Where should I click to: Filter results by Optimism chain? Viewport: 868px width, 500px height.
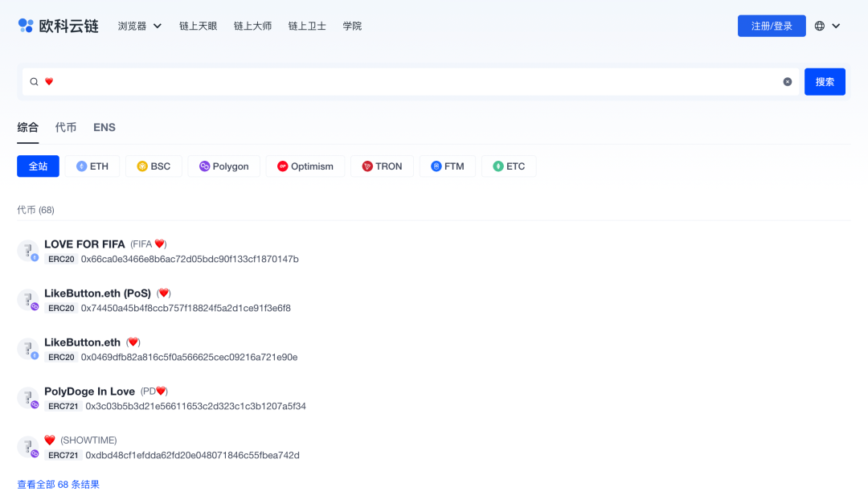(x=305, y=166)
